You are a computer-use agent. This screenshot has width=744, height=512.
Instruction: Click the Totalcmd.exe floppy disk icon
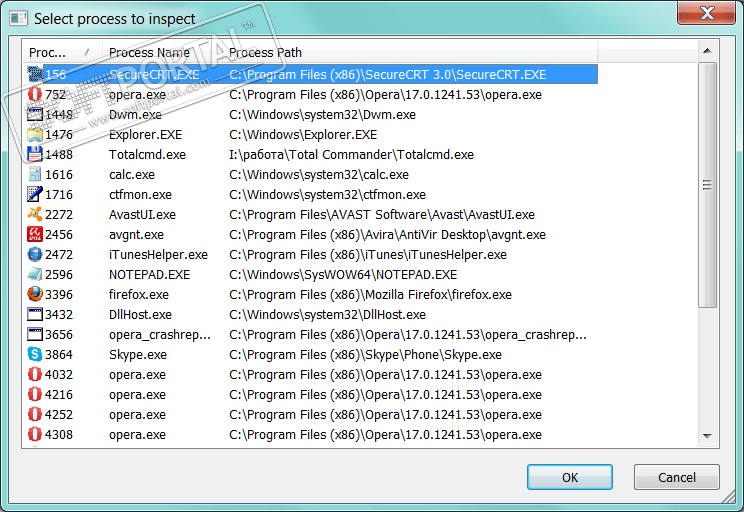tap(35, 155)
